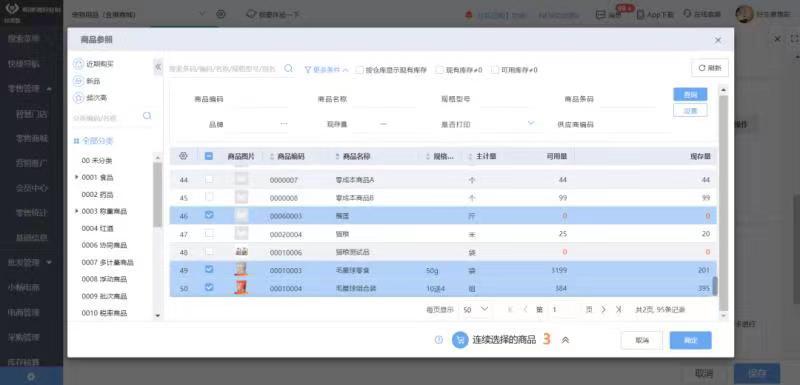The width and height of the screenshot is (800, 385).
Task: Click the help info icon near cart
Action: (x=439, y=340)
